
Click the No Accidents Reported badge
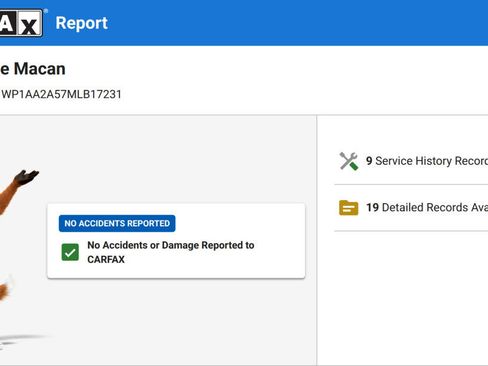[x=117, y=223]
